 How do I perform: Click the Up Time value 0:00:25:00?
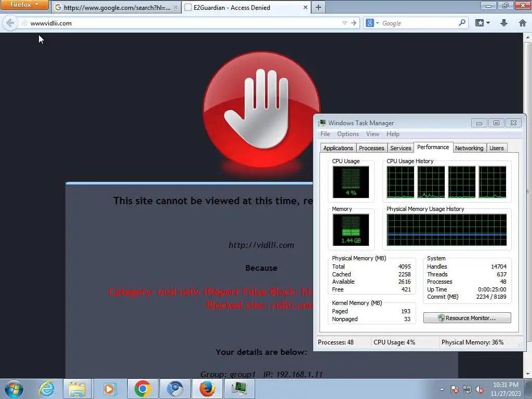click(492, 289)
